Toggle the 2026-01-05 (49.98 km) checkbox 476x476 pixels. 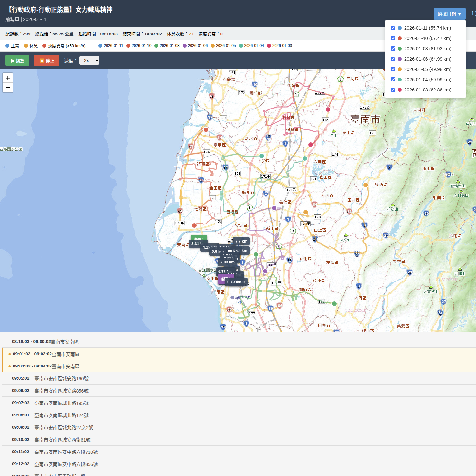[x=393, y=69]
